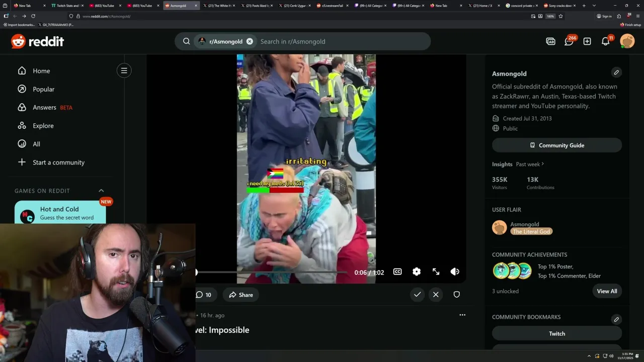Click the search magnifier icon
Viewport: 644px width, 362px height.
click(186, 41)
